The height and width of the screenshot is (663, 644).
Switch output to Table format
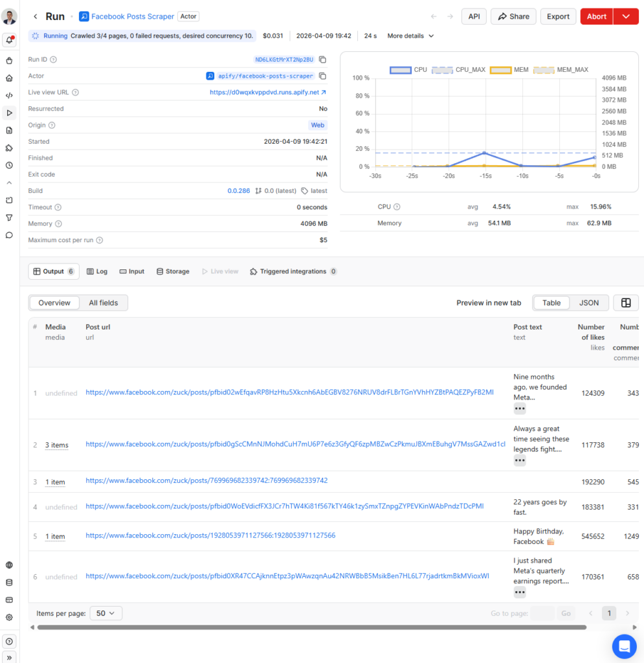551,303
